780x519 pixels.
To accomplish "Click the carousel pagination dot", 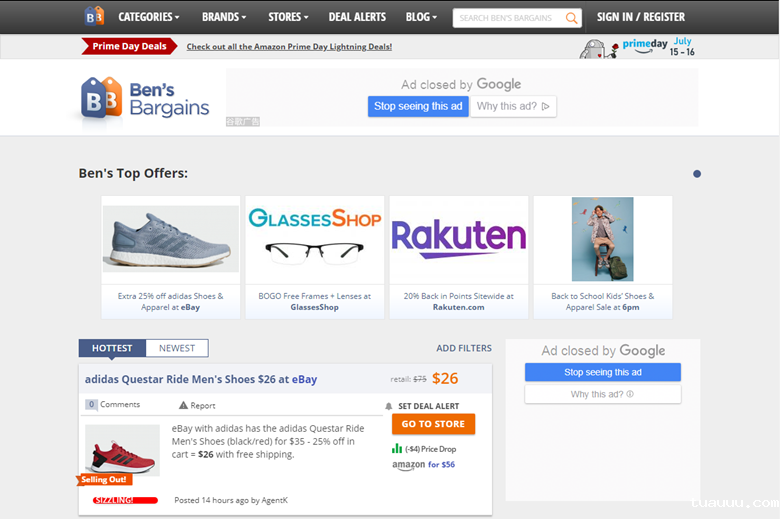I will pyautogui.click(x=697, y=174).
